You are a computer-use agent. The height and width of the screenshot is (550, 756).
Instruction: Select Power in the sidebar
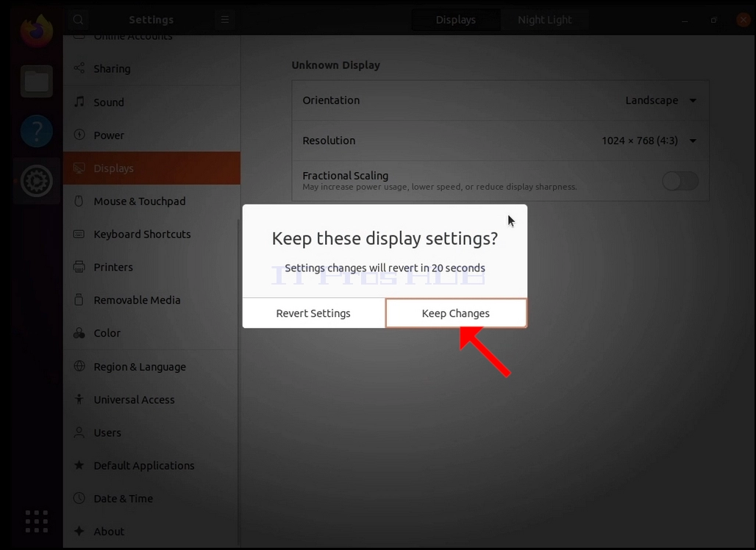coord(151,135)
